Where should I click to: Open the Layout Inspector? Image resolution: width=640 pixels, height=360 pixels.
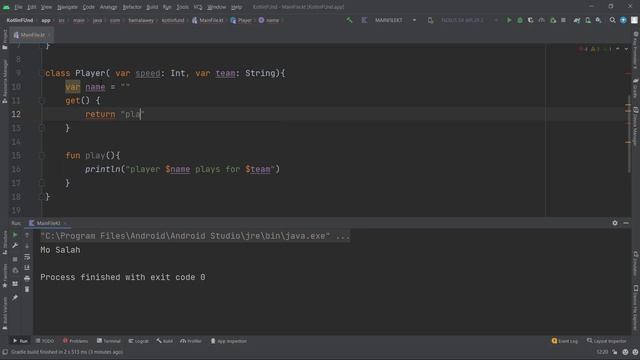point(607,341)
